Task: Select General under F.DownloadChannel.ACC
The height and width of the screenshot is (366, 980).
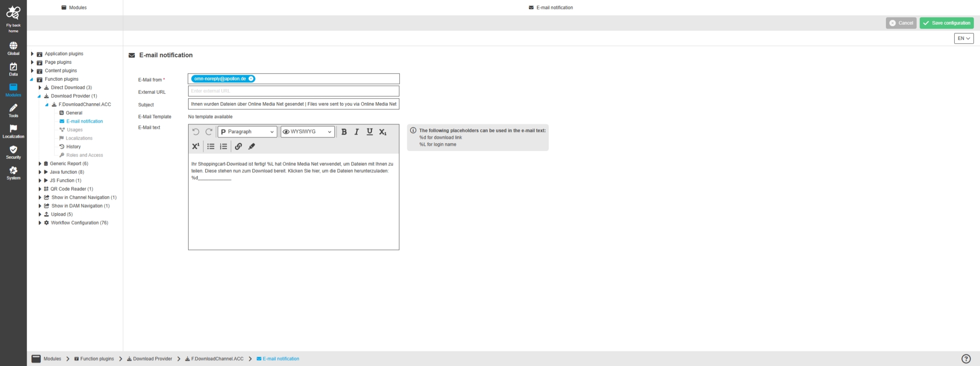Action: [x=71, y=113]
